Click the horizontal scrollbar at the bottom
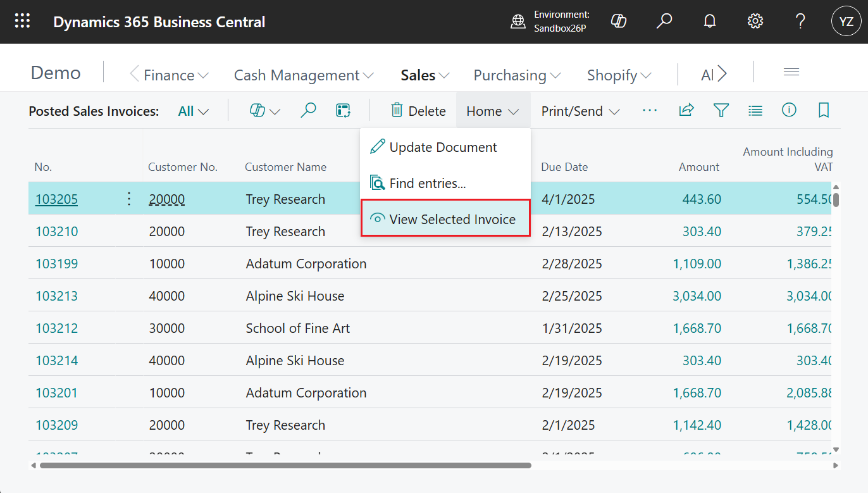 tap(285, 465)
